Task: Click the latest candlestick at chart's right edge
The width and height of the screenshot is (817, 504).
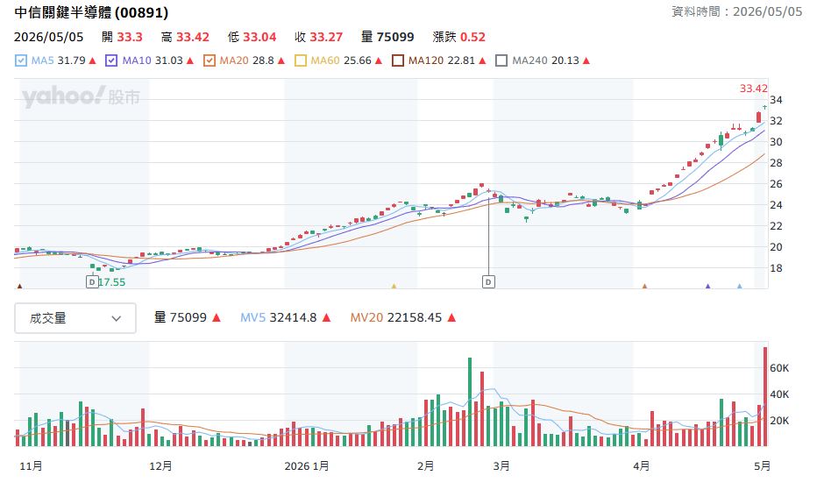Action: (x=765, y=107)
